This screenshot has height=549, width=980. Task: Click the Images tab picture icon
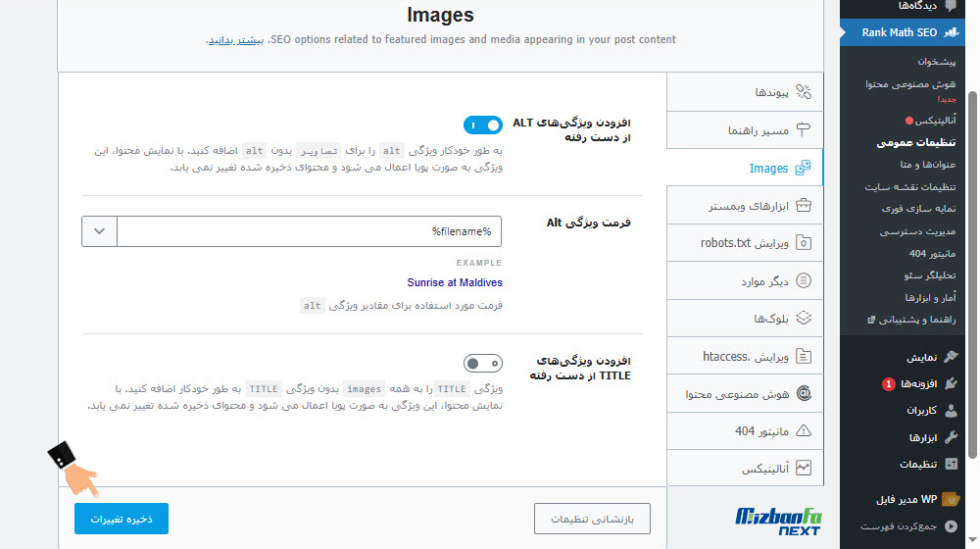pyautogui.click(x=804, y=168)
